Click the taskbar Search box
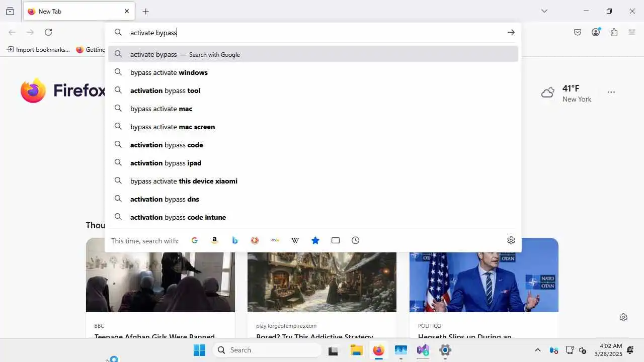The width and height of the screenshot is (644, 362). [x=267, y=350]
